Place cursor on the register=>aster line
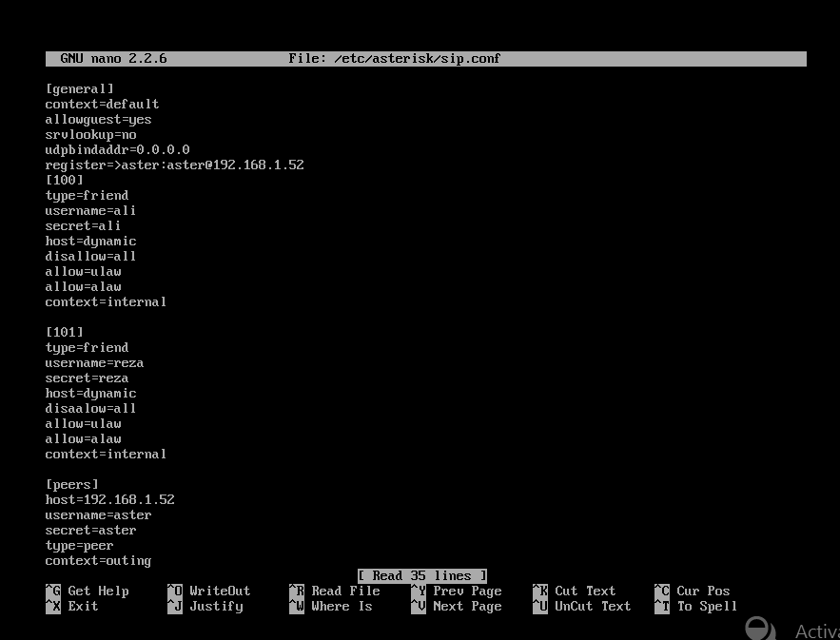Screen dimensions: 840x640 (x=174, y=165)
